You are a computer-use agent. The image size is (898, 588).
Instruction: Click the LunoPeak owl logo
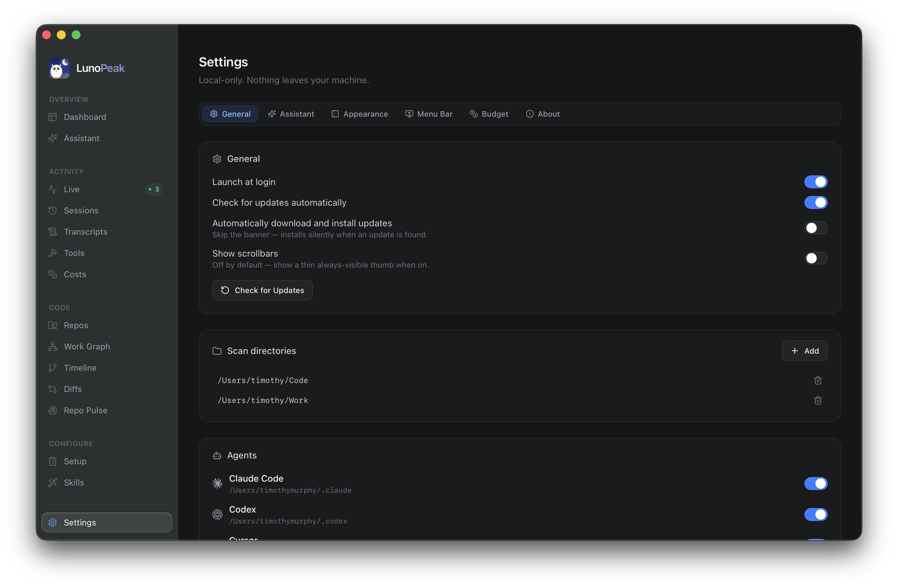pos(59,68)
